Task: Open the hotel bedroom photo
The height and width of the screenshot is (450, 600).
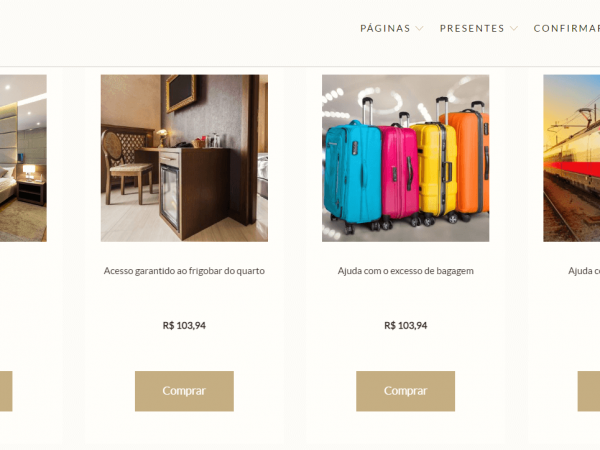Action: pos(23,158)
